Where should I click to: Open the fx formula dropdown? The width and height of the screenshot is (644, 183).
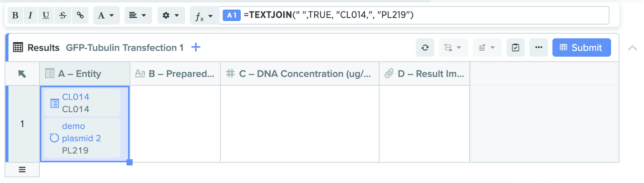[x=204, y=16]
